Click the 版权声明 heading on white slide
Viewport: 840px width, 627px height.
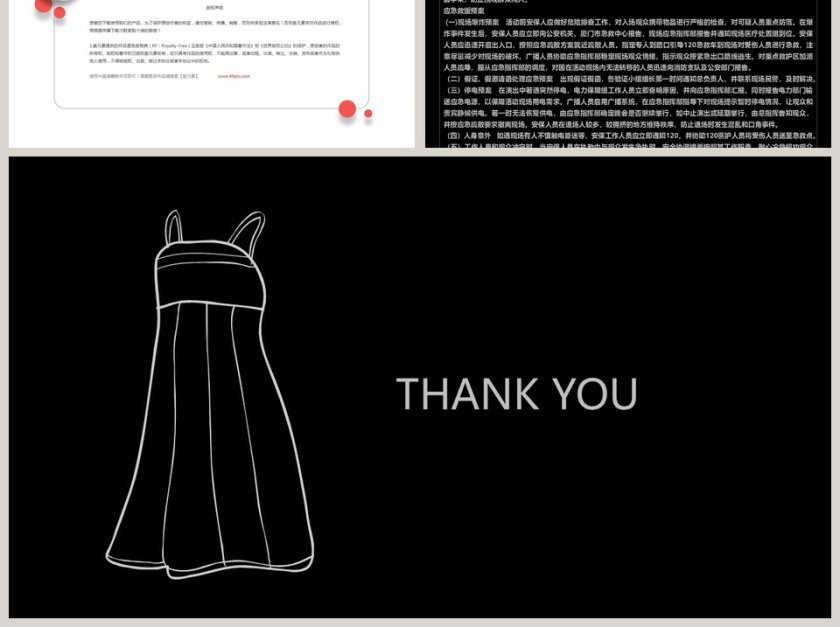(214, 7)
